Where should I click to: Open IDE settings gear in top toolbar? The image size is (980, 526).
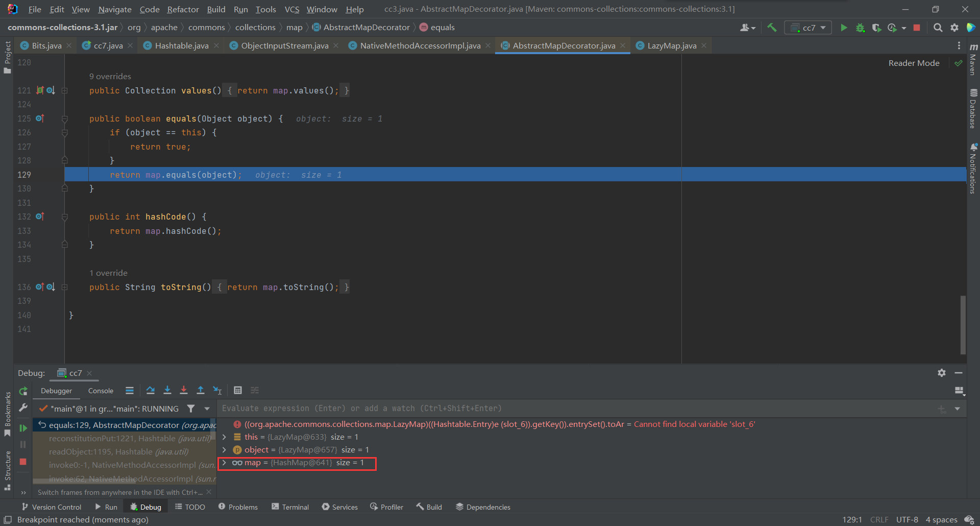point(954,28)
